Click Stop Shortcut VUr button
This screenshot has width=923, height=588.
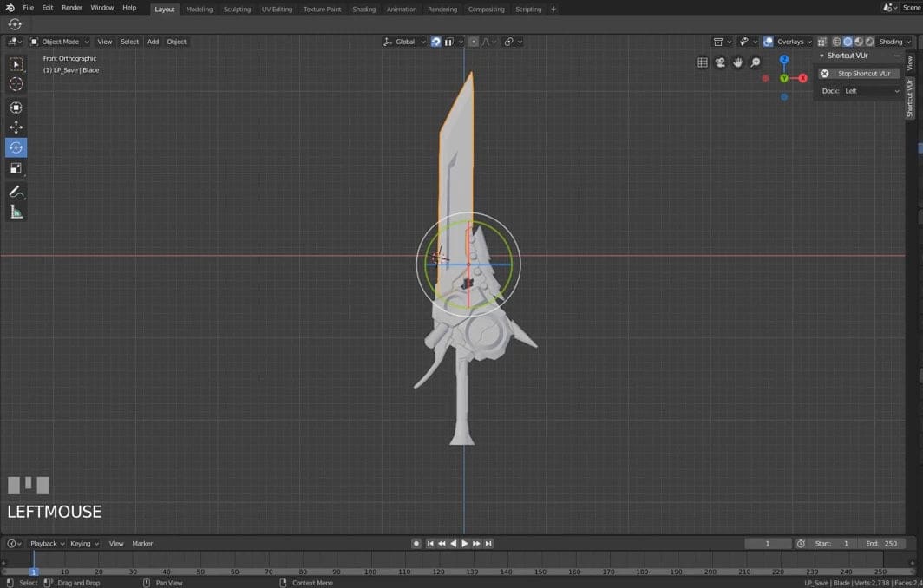(860, 74)
